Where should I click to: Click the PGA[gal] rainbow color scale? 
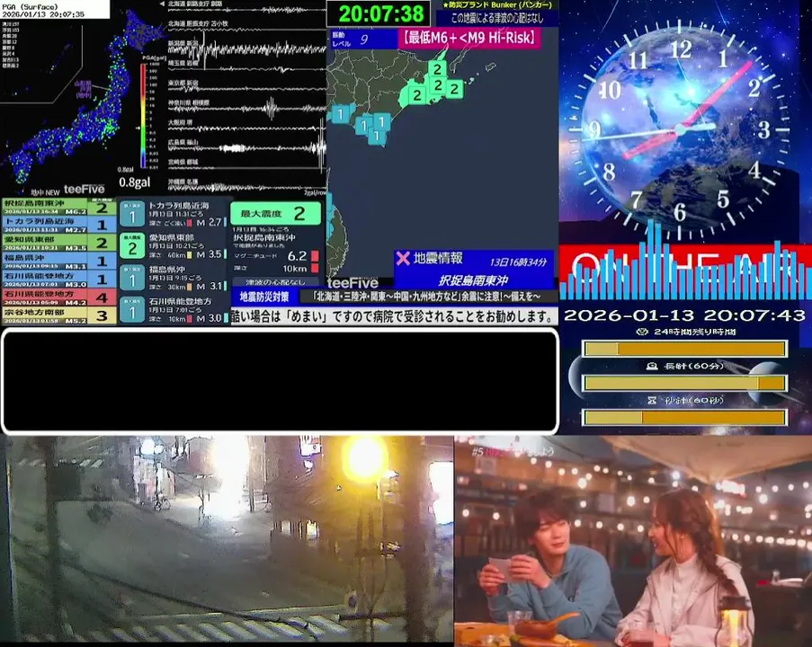pos(143,116)
